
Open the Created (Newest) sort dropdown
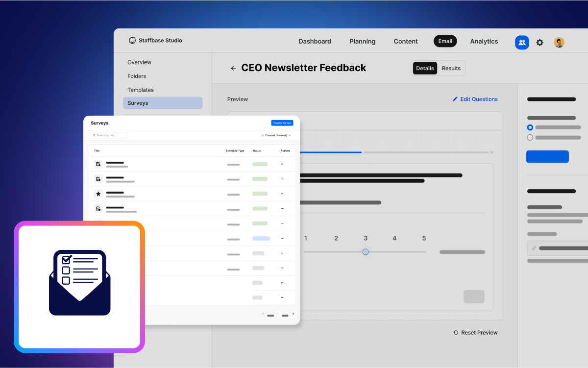pyautogui.click(x=276, y=135)
